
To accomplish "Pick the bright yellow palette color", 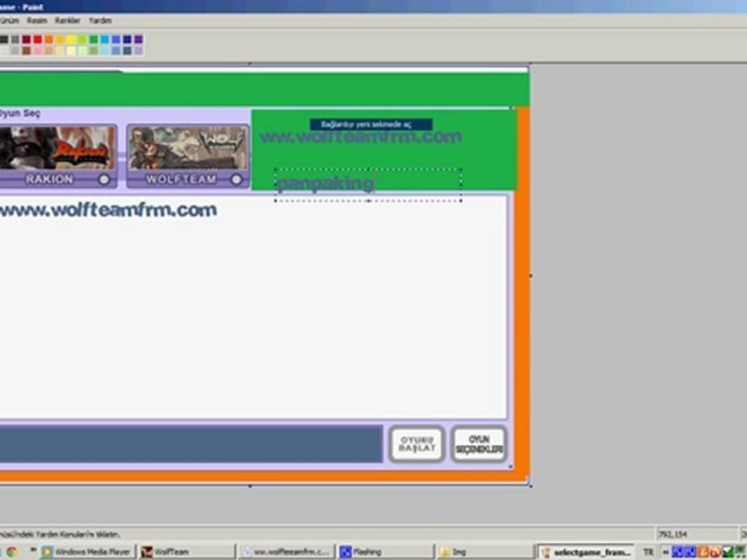I will tap(71, 39).
